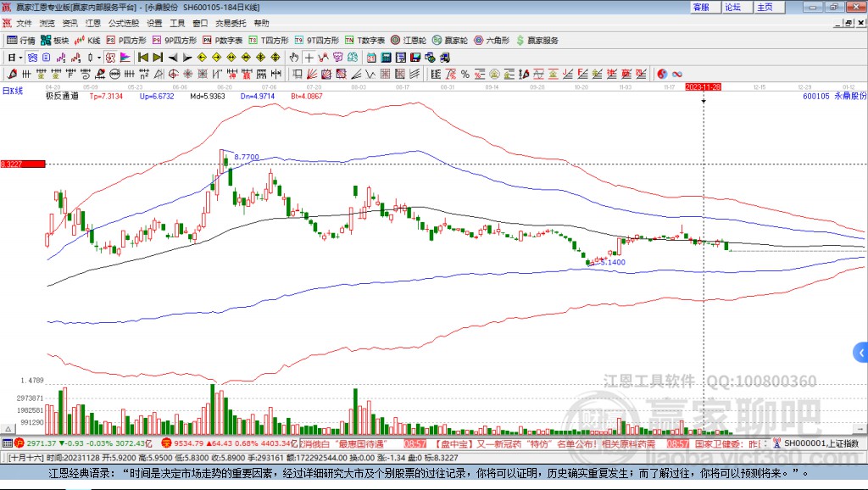This screenshot has width=868, height=490.
Task: Click the up triangle below volume axis
Action: tap(8, 429)
